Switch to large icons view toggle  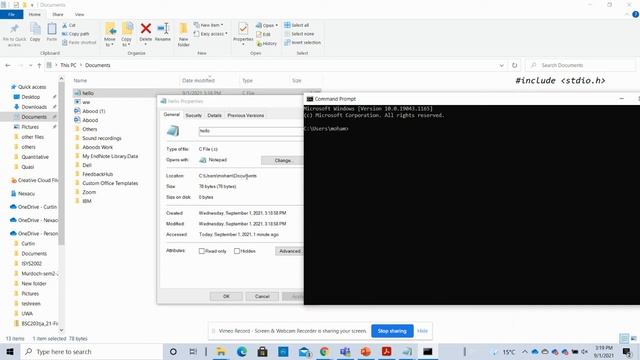[633, 338]
